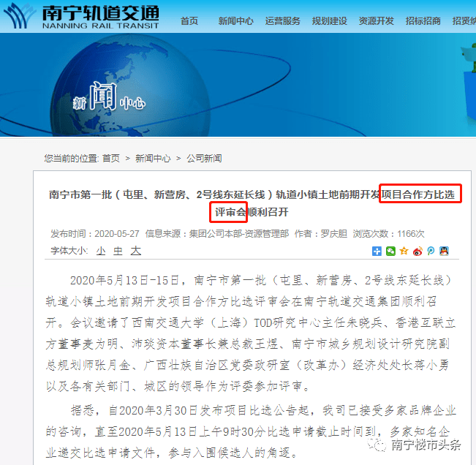Image resolution: width=476 pixels, height=465 pixels.
Task: Open the 招标招商 navigation menu item
Action: pos(423,21)
